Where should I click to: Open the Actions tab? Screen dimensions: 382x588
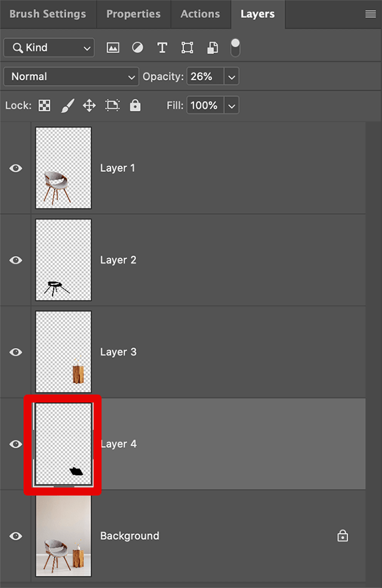click(200, 14)
